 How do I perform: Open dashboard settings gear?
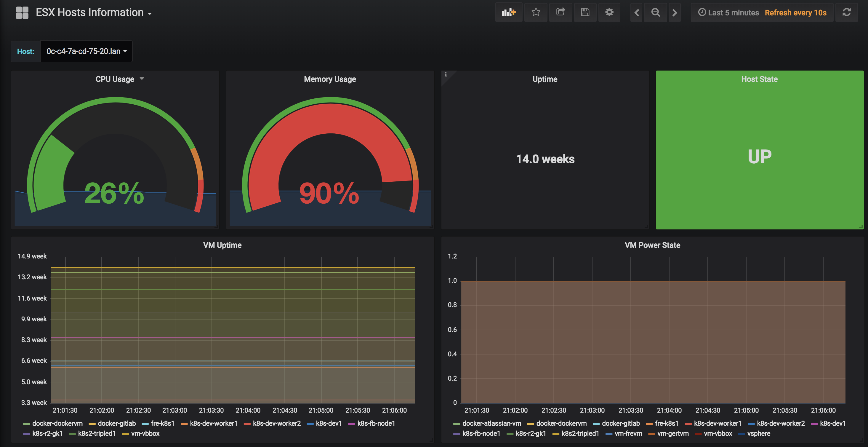[x=609, y=12]
